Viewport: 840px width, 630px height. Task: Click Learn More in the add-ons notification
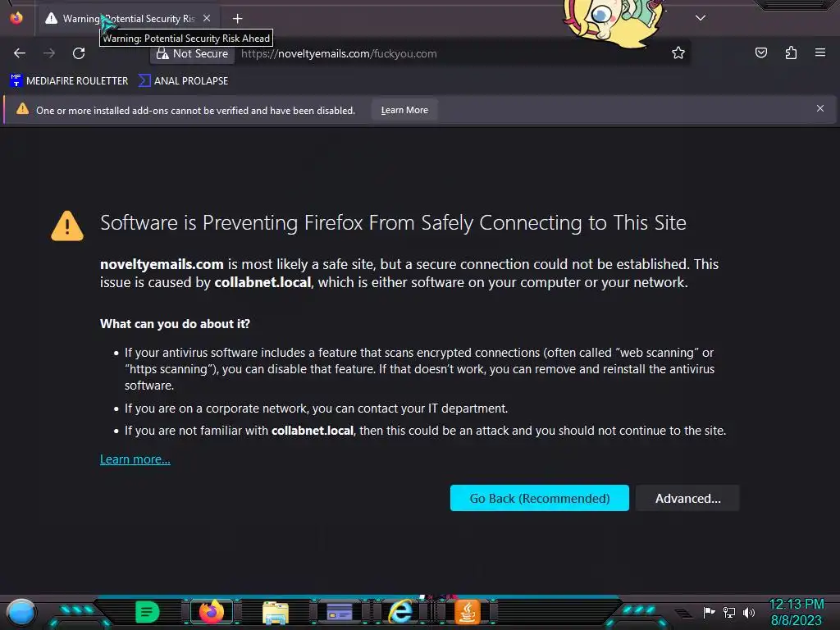pos(404,110)
